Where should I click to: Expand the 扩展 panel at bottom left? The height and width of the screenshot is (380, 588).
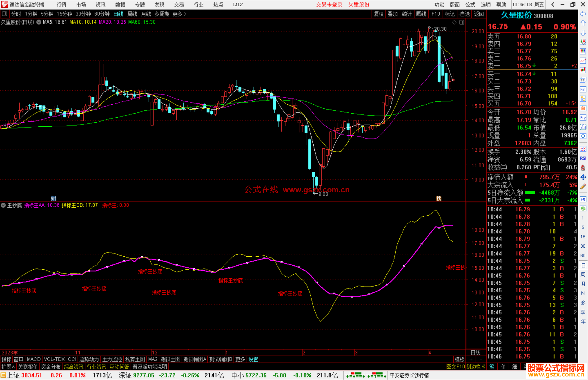(x=8, y=367)
